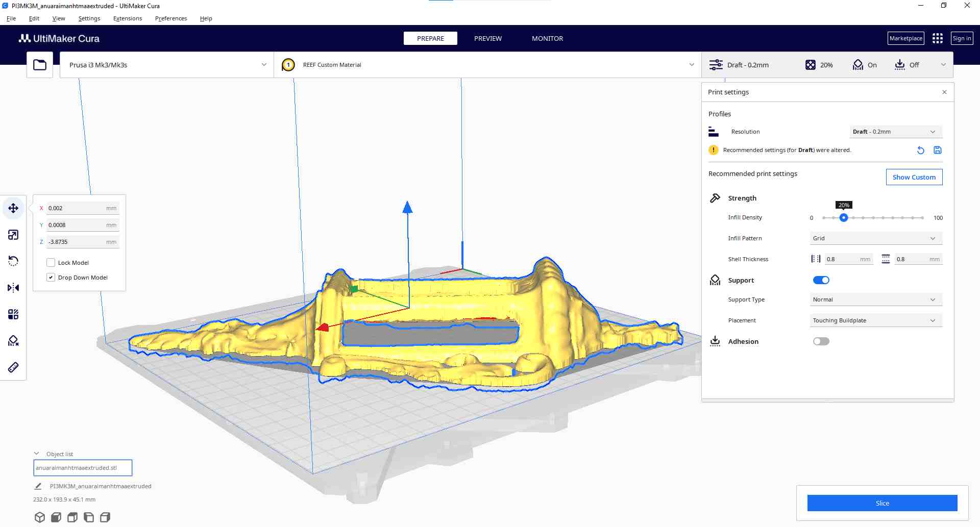The height and width of the screenshot is (527, 980).
Task: Click the infill 20% icon in header
Action: click(811, 65)
